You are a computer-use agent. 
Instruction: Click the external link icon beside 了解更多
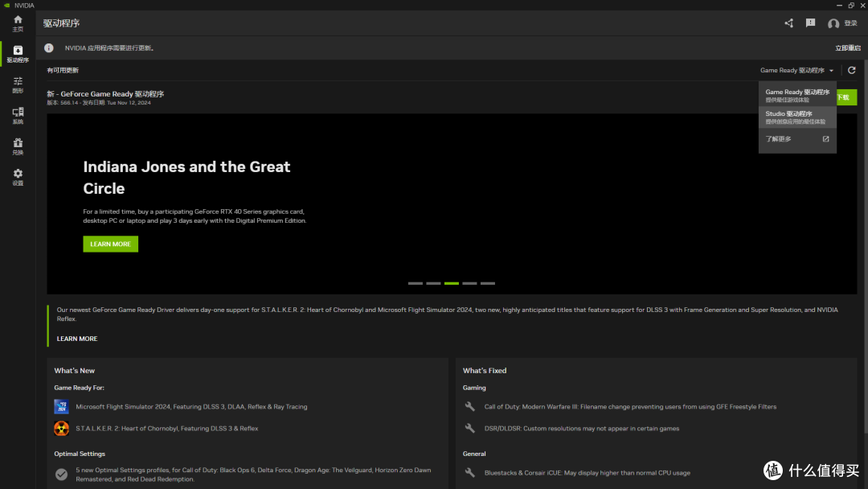coord(825,139)
